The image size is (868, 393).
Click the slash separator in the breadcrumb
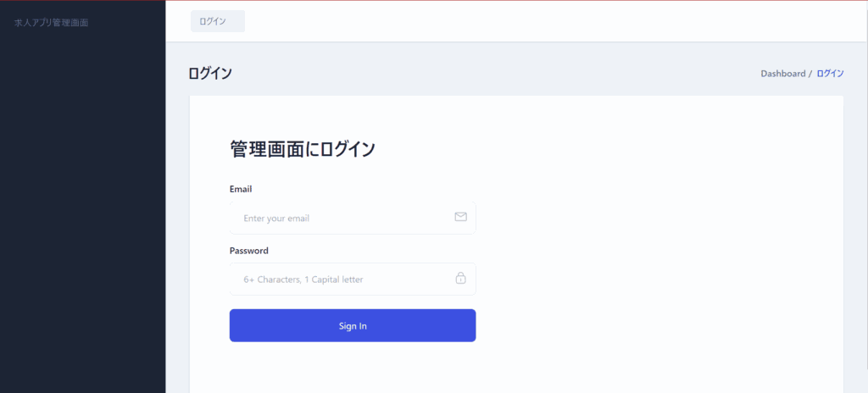click(810, 74)
